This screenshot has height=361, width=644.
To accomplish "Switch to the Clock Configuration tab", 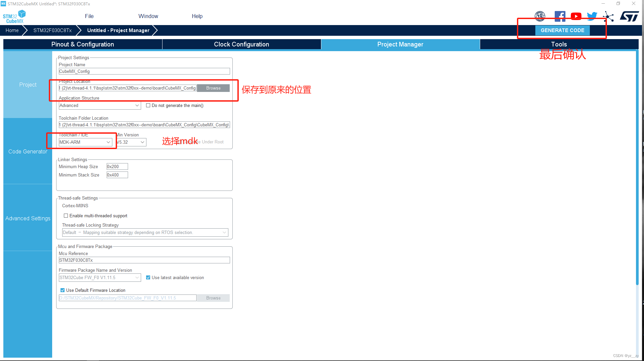I will click(x=241, y=44).
